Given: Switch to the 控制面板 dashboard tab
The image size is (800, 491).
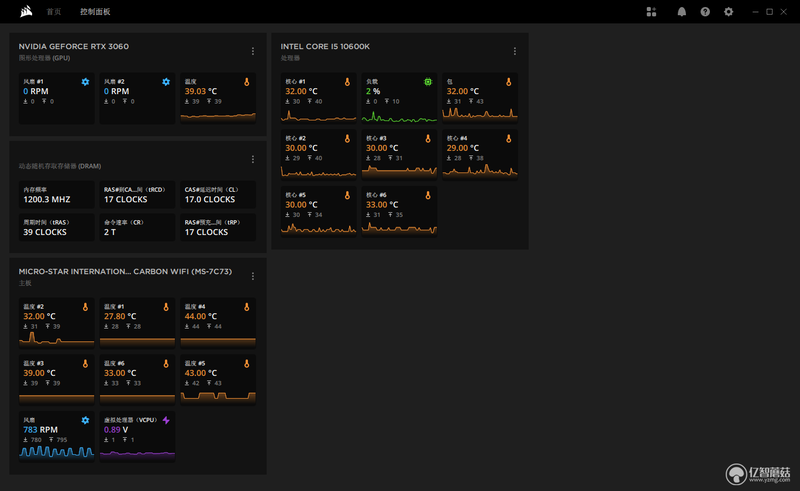Looking at the screenshot, I should 95,12.
